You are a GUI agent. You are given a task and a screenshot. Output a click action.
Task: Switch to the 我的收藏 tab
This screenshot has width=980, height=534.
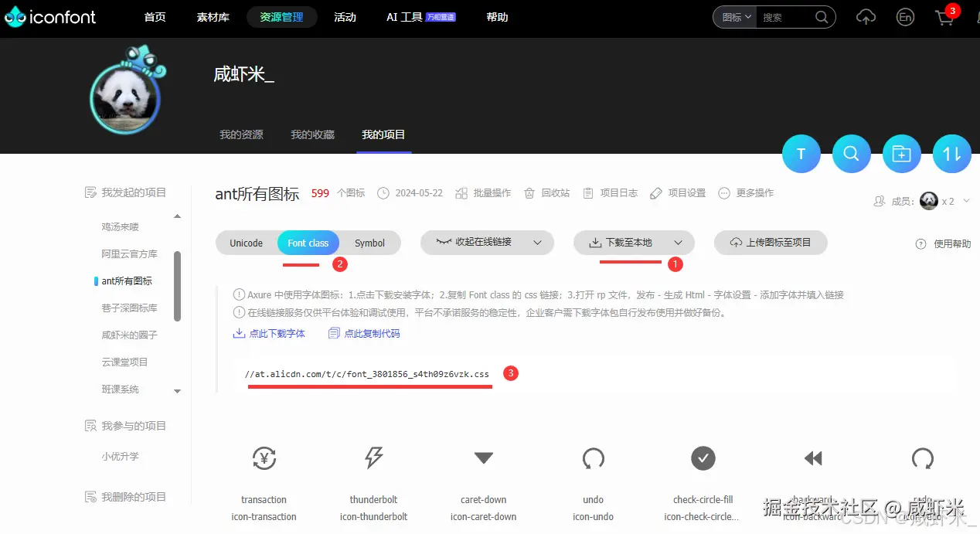point(312,134)
